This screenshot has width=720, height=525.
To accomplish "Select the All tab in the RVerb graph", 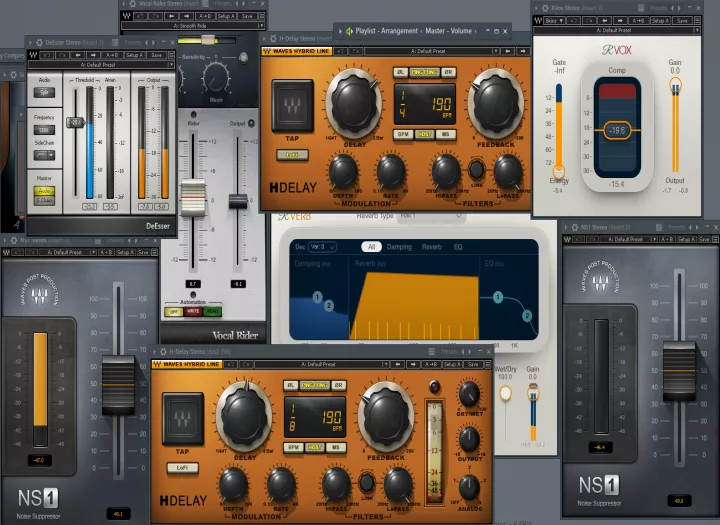I will pos(371,247).
